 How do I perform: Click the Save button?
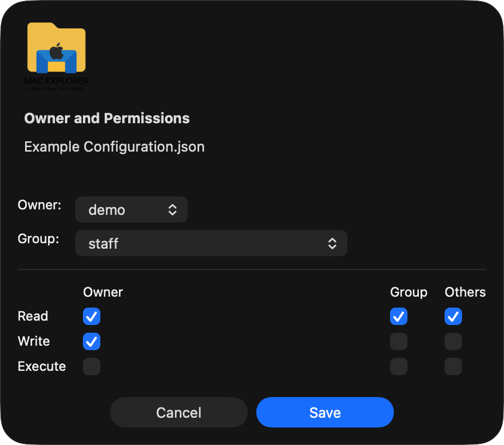click(325, 412)
